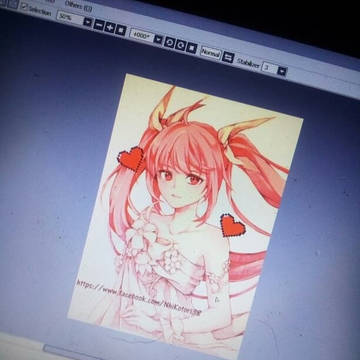This screenshot has height=360, width=360.
Task: Open the zoom percentage dropdown arrow
Action: pyautogui.click(x=87, y=22)
